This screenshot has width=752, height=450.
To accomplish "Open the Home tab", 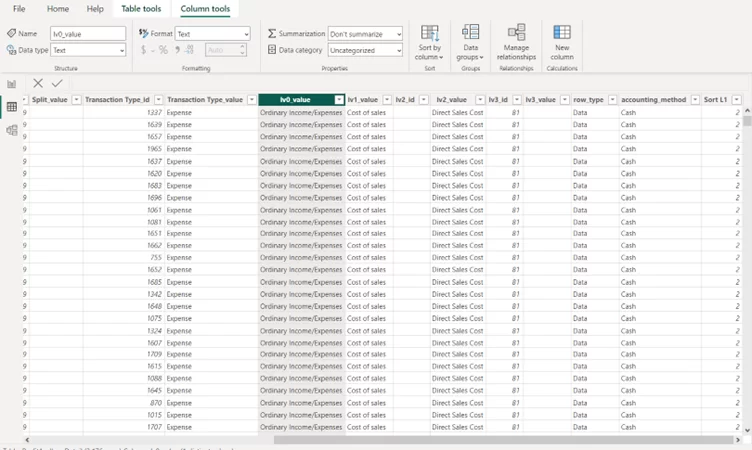I will (x=58, y=9).
